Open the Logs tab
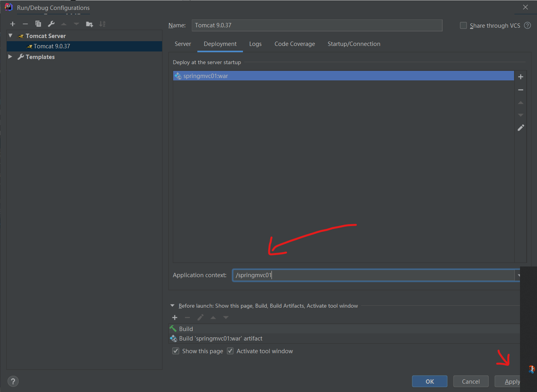 (255, 44)
